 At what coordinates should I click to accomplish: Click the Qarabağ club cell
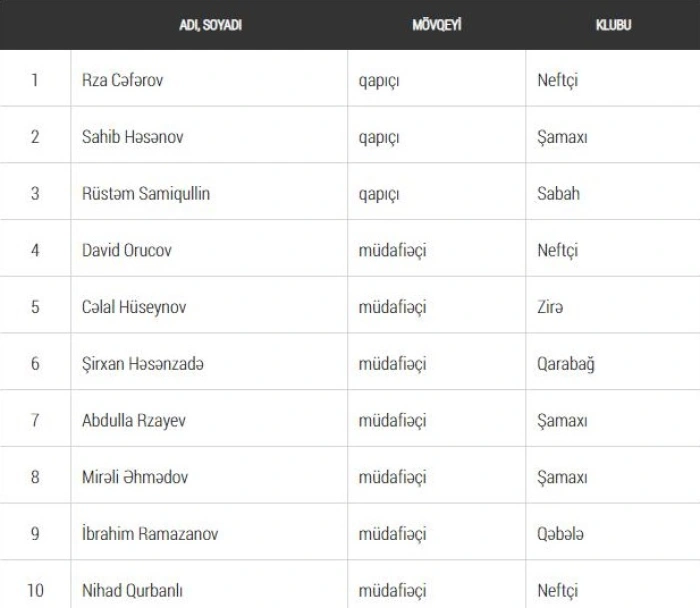coord(565,364)
